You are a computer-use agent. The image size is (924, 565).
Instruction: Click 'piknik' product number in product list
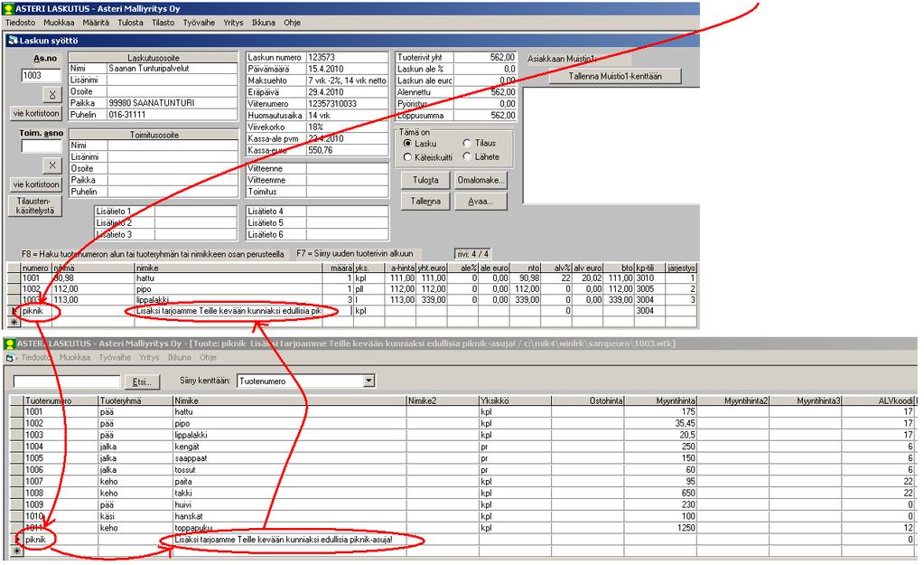point(61,540)
